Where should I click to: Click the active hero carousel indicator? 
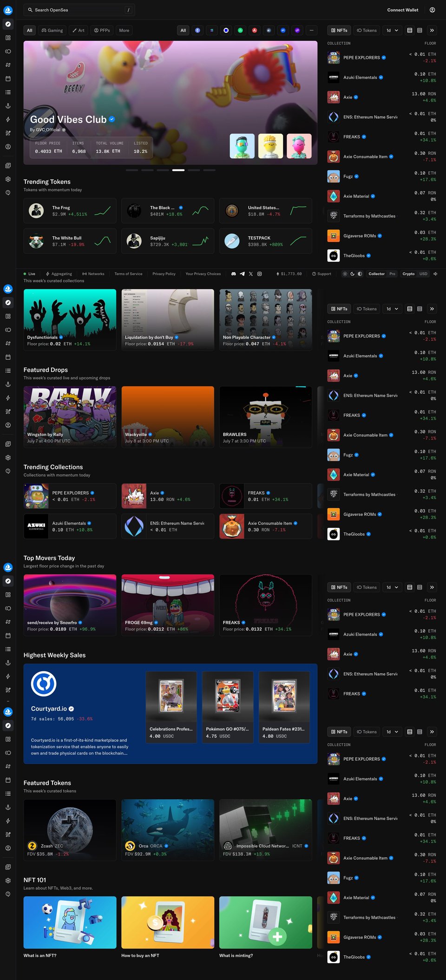click(178, 170)
